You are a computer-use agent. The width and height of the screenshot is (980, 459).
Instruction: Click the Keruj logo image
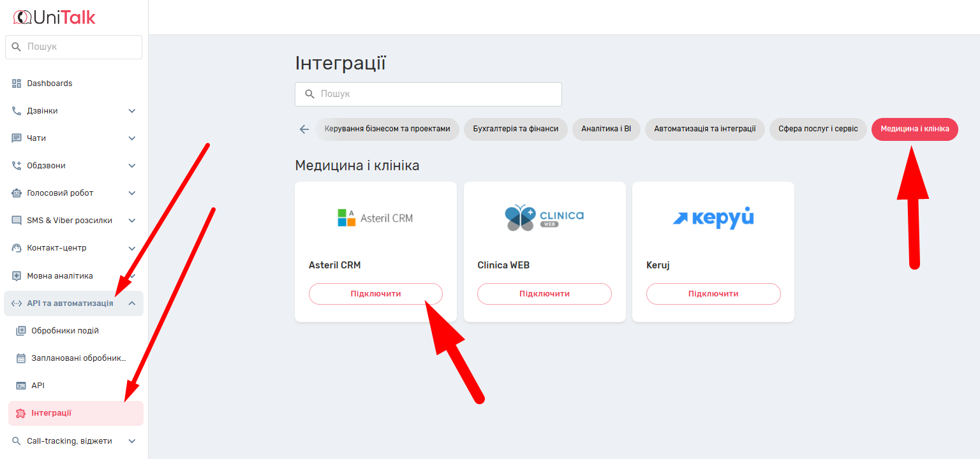713,217
